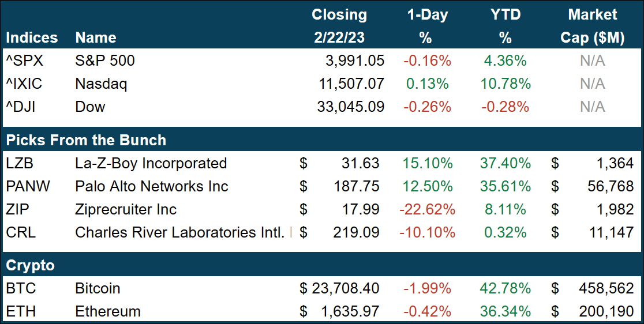Viewport: 644px width, 324px height.
Task: Click the La-Z-Boy Incorporated name cell
Action: pyautogui.click(x=151, y=163)
